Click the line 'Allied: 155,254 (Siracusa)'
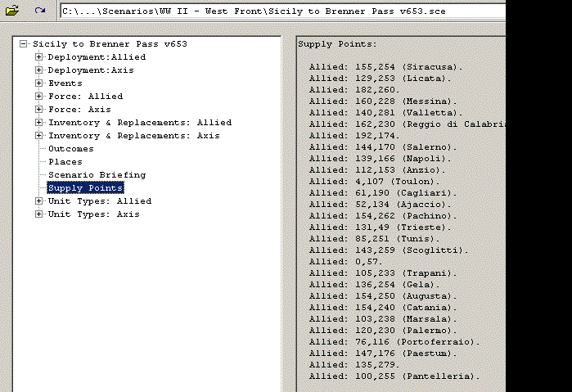The image size is (572, 392). click(386, 67)
